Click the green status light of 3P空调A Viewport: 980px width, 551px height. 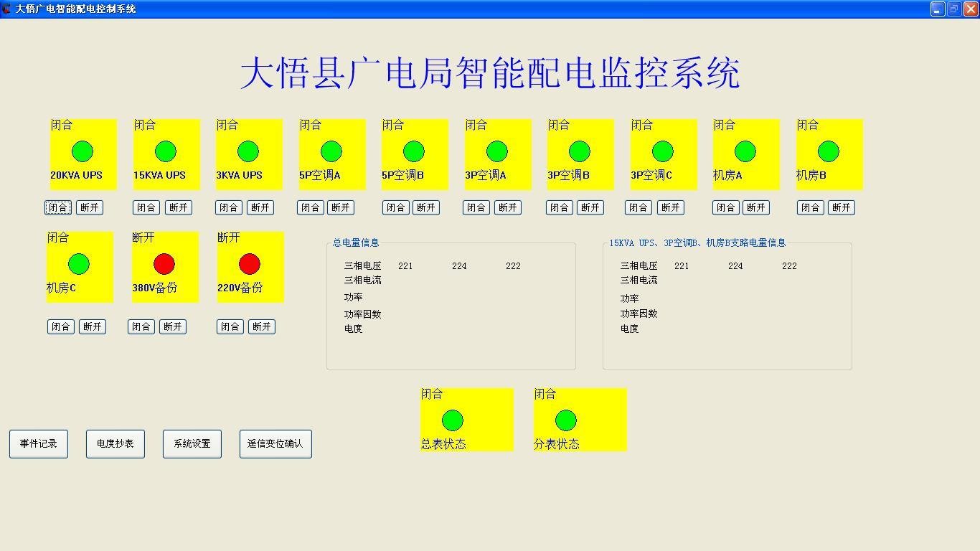click(497, 151)
